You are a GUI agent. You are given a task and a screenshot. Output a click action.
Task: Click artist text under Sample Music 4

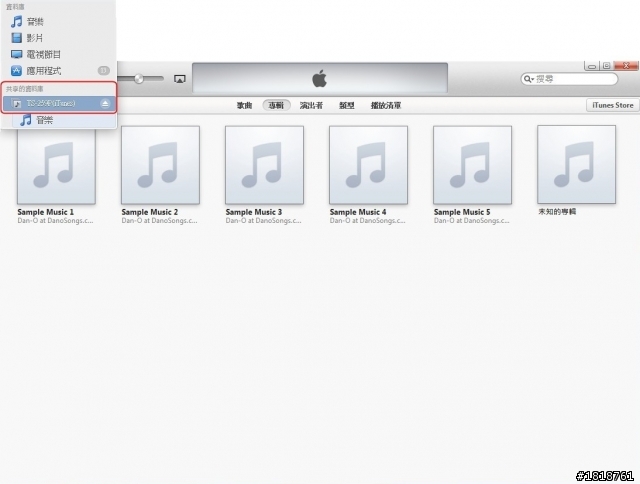pyautogui.click(x=367, y=220)
